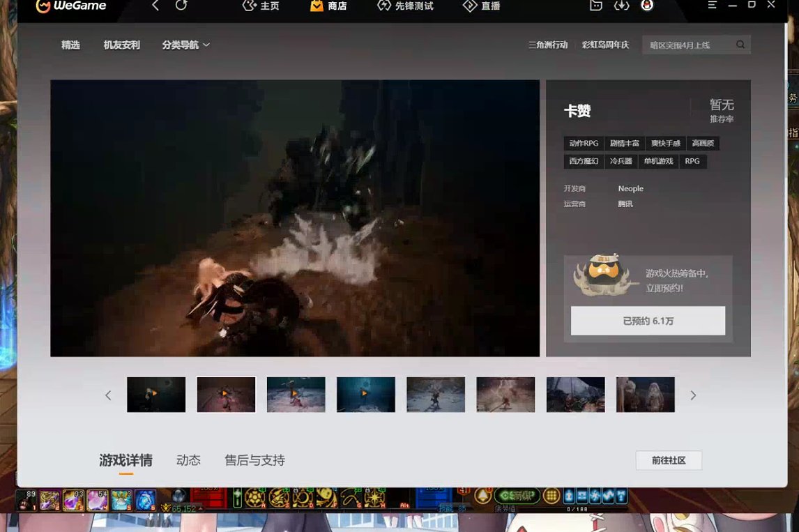Open the 主页 tab in the top bar
This screenshot has height=532, width=799.
coord(261,6)
